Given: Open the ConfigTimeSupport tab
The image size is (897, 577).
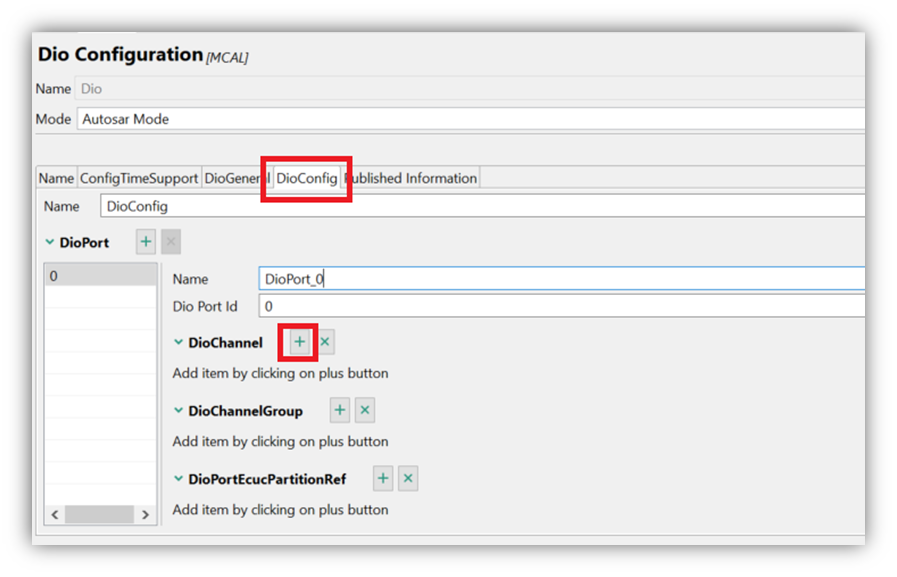Looking at the screenshot, I should click(139, 178).
